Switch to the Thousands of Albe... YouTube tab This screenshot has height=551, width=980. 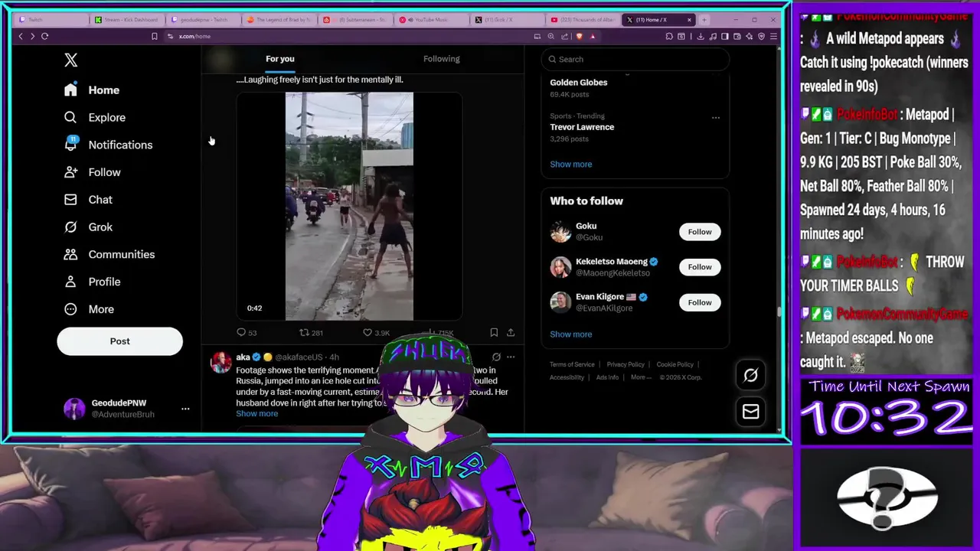tap(583, 19)
